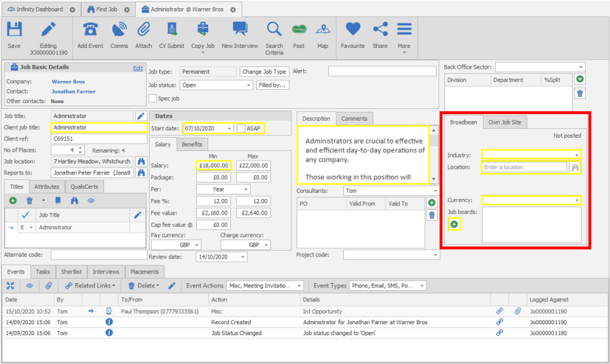This screenshot has width=610, height=364.
Task: Toggle the eye icon in Events toolbar
Action: (30, 285)
